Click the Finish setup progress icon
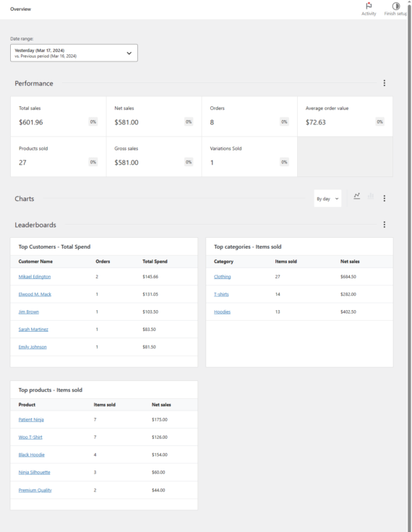This screenshot has height=532, width=412. coord(395,6)
